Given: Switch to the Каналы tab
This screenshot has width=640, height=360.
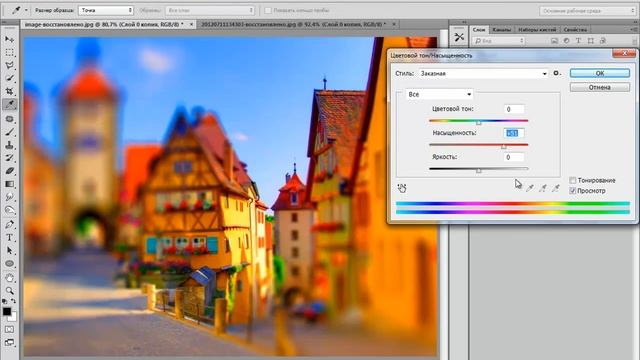Looking at the screenshot, I should (x=501, y=29).
